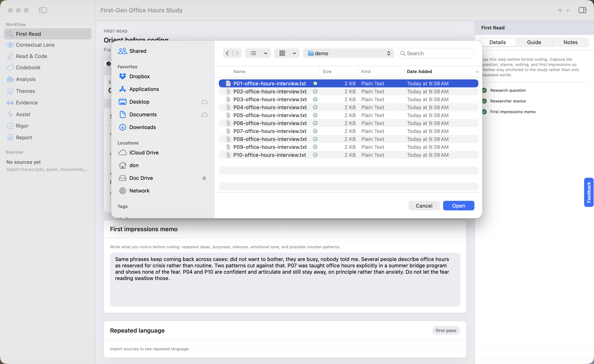The width and height of the screenshot is (594, 364).
Task: Select P05-office-hours-interview.txt
Action: click(348, 115)
